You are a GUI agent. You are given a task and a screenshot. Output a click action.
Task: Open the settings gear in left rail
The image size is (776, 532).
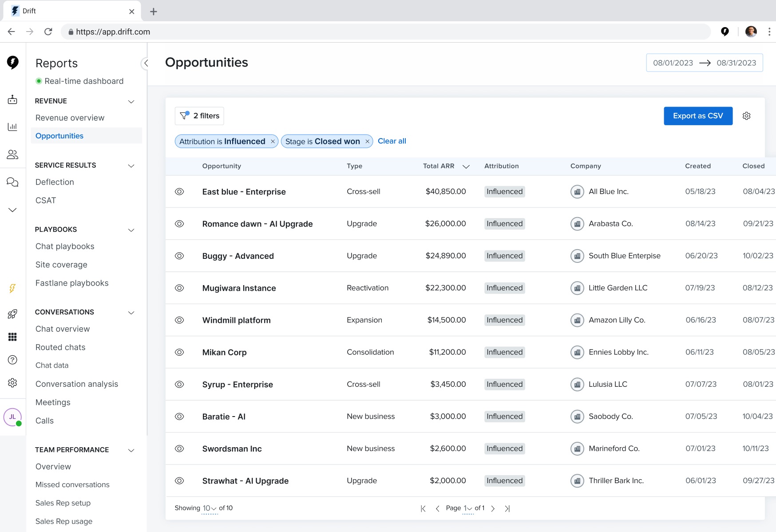point(12,383)
